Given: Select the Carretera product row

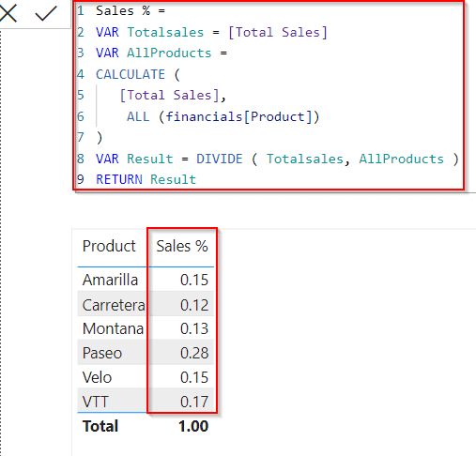Looking at the screenshot, I should 146,304.
